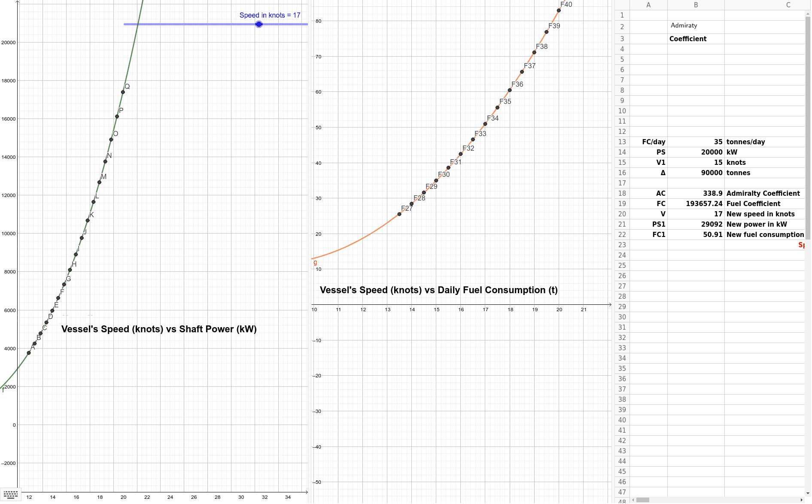812x504 pixels.
Task: Click point F36 on the orange graph
Action: coord(510,90)
